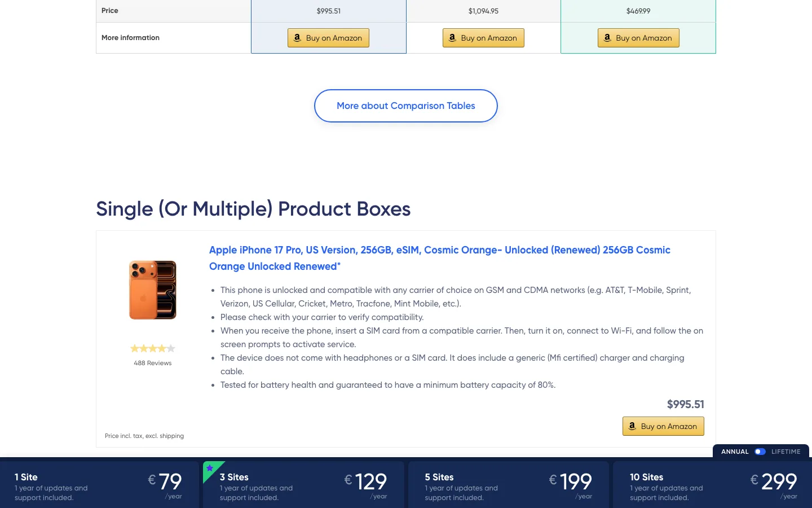This screenshot has height=508, width=812.
Task: Click the "Single (Or Multiple) Product Boxes" heading
Action: pos(253,209)
